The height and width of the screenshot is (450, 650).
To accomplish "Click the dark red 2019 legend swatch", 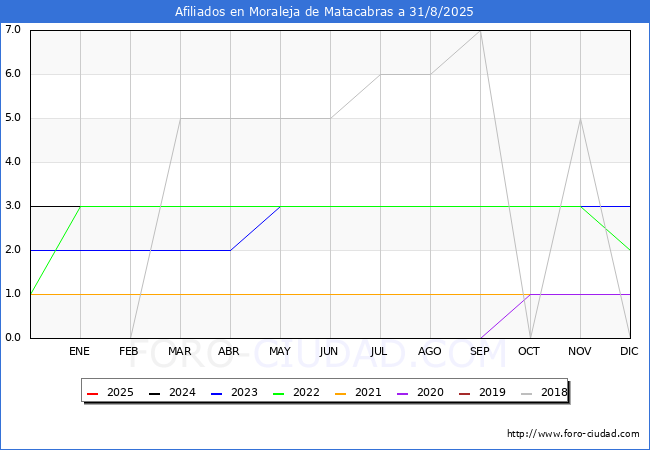I will tap(464, 393).
